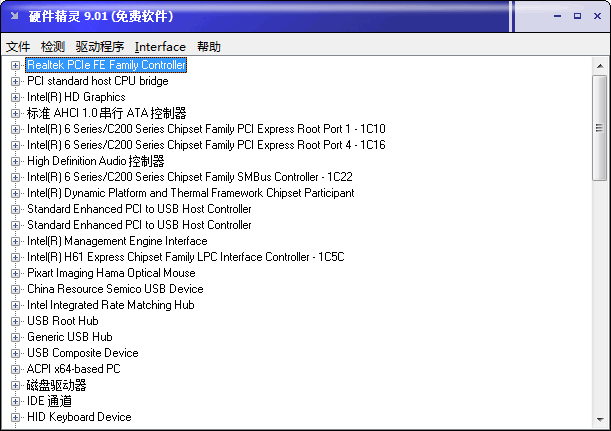Close the 硬件精灵 window
This screenshot has height=431, width=611.
[x=597, y=16]
